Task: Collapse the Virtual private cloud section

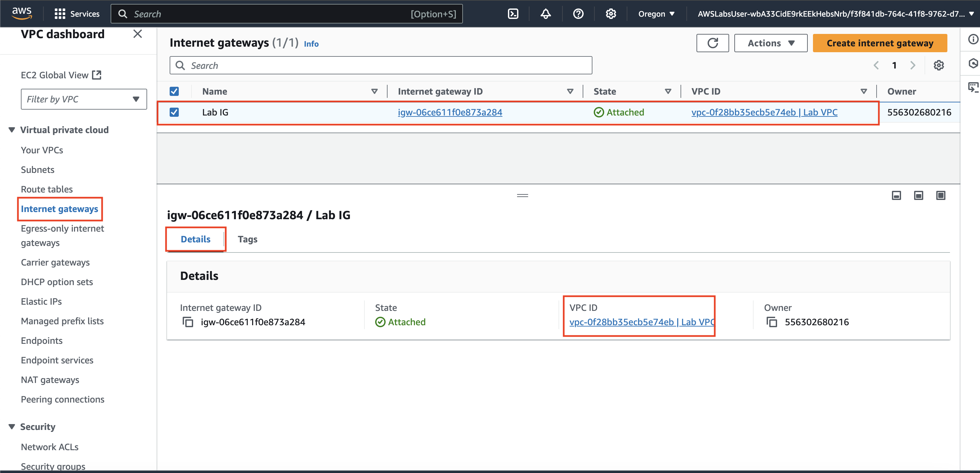Action: tap(12, 130)
